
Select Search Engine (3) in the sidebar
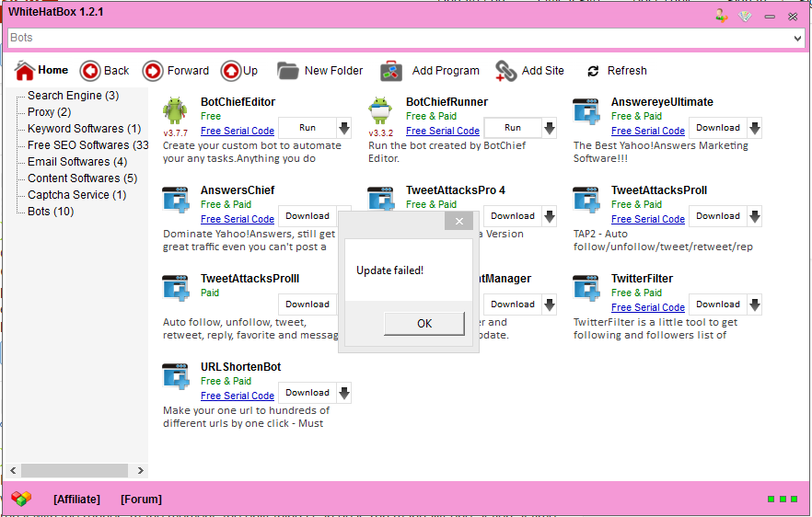point(73,96)
